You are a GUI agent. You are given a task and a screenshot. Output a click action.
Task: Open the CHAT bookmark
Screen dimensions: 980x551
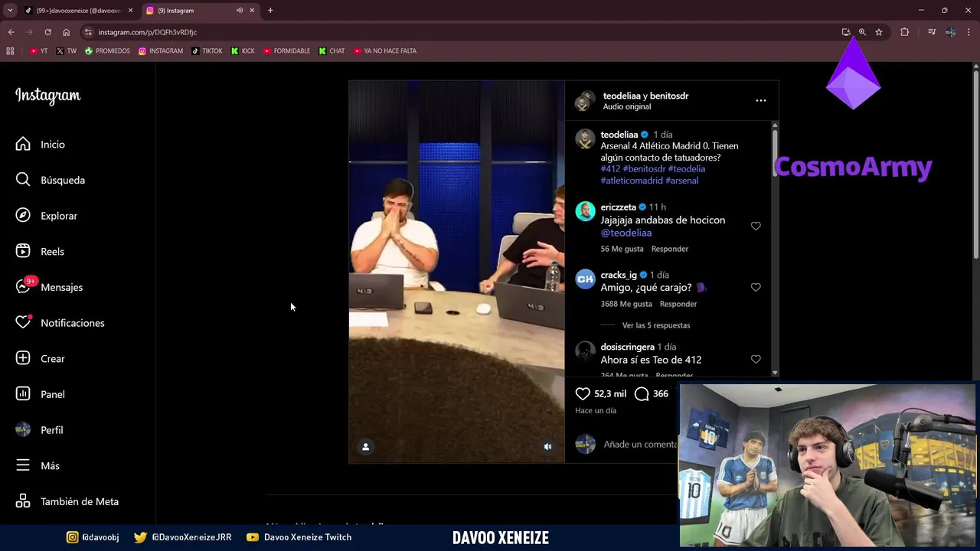point(332,51)
